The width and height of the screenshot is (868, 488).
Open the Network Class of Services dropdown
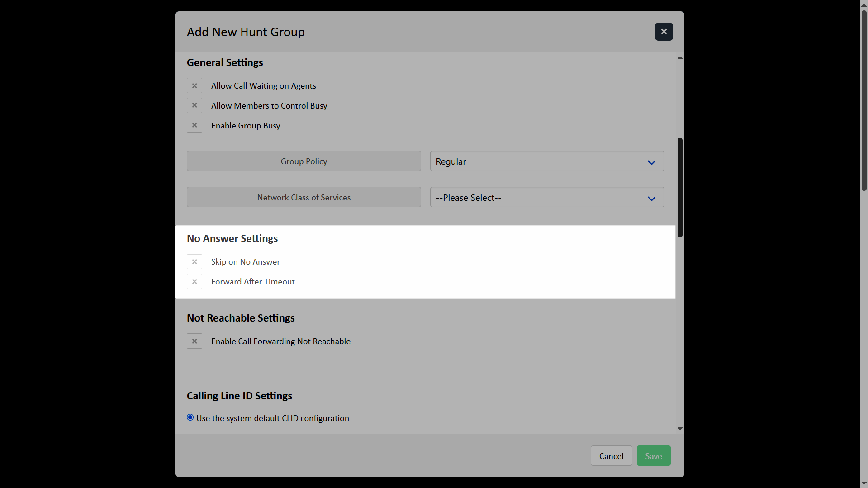(x=547, y=198)
